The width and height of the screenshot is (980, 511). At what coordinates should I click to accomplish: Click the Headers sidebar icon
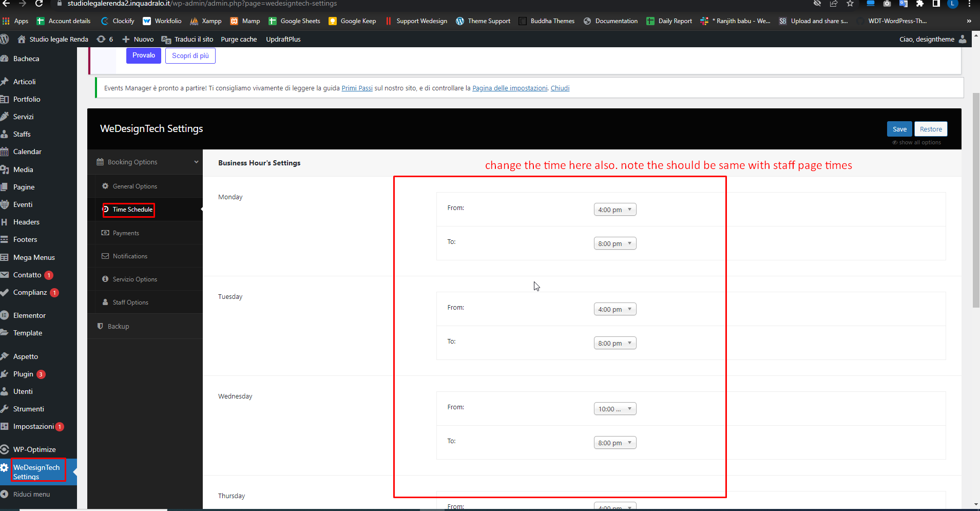click(x=4, y=222)
